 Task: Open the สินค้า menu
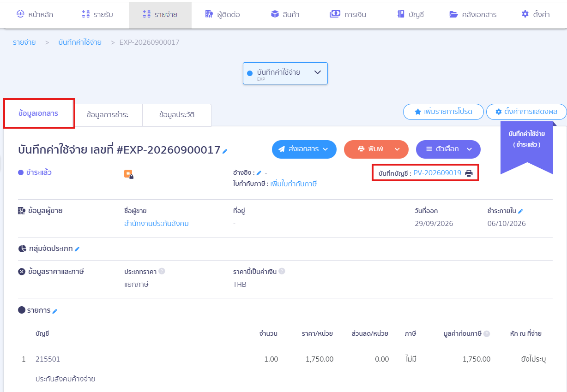285,14
